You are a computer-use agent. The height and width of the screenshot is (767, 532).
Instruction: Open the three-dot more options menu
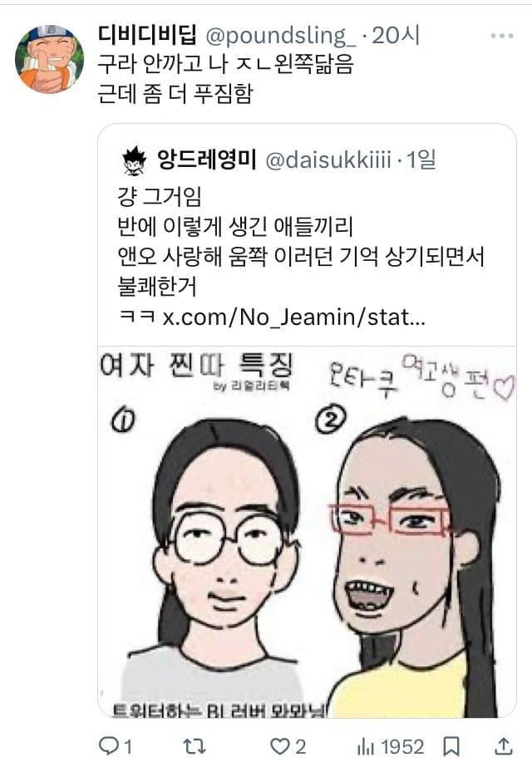[x=501, y=36]
